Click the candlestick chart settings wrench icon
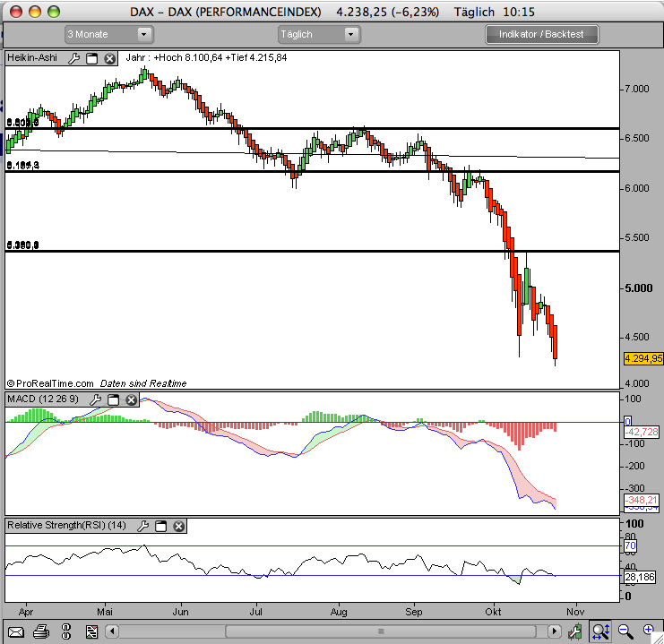Image resolution: width=664 pixels, height=644 pixels. pos(574,631)
